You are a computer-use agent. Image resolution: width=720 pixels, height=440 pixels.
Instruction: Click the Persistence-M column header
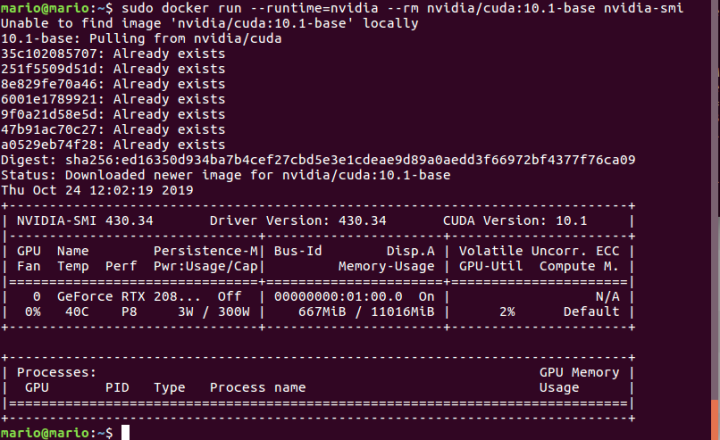pos(206,251)
